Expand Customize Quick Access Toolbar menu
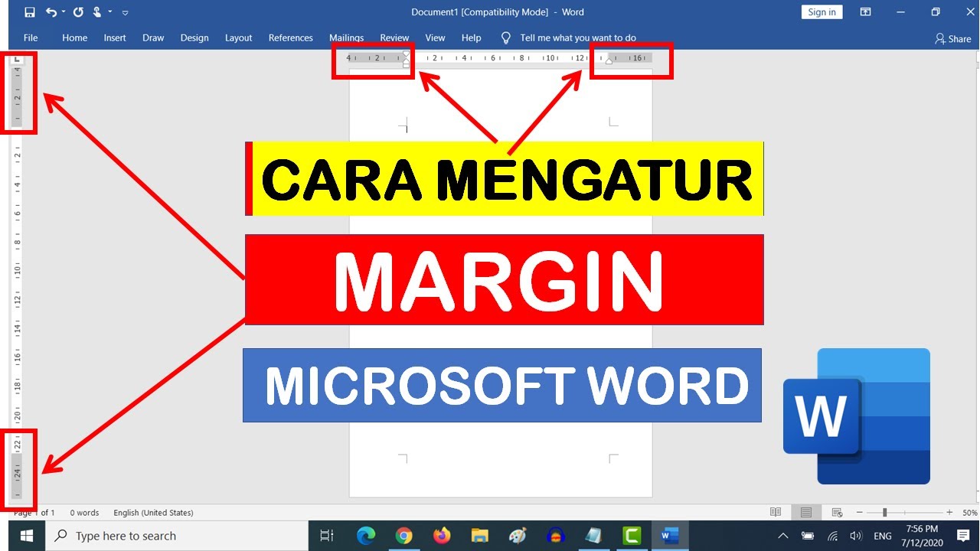Screen dimensions: 980x551 pyautogui.click(x=126, y=12)
